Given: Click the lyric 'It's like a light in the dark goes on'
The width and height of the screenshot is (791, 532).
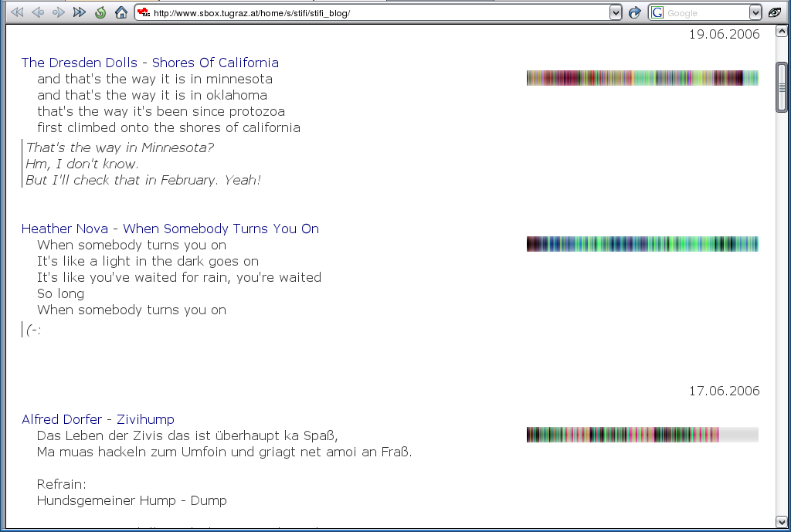Looking at the screenshot, I should tap(148, 261).
